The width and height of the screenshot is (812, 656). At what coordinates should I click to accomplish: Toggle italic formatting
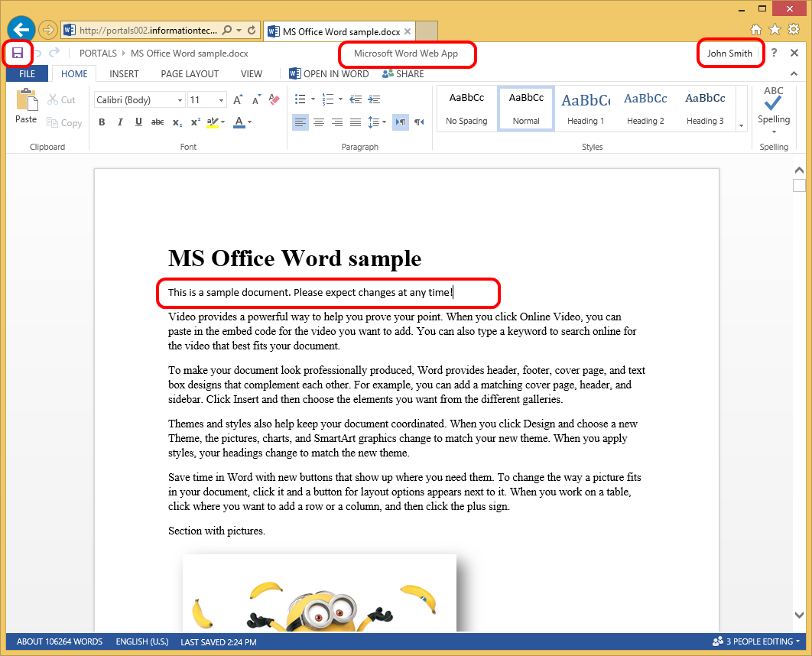tap(120, 122)
